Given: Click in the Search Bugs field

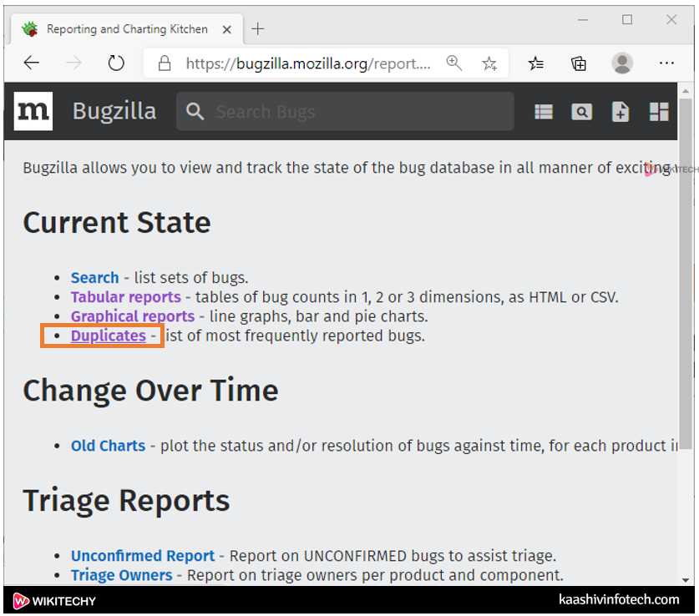Looking at the screenshot, I should pos(351,112).
